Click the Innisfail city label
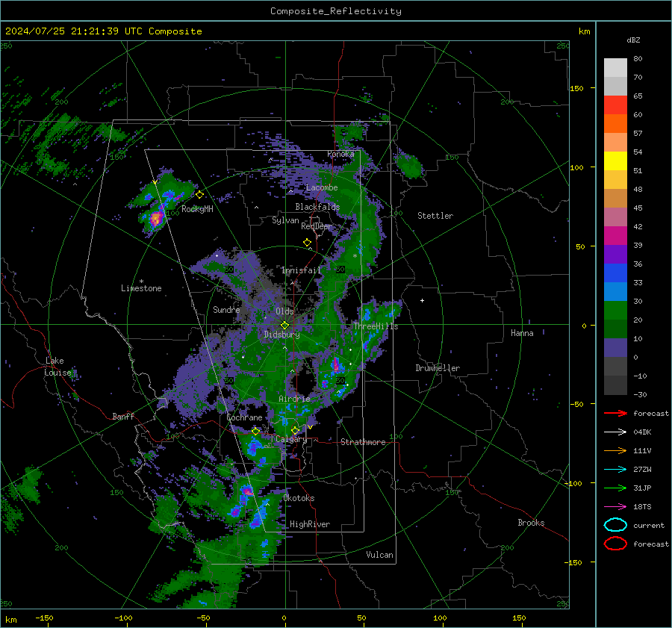This screenshot has height=628, width=672. pyautogui.click(x=302, y=270)
